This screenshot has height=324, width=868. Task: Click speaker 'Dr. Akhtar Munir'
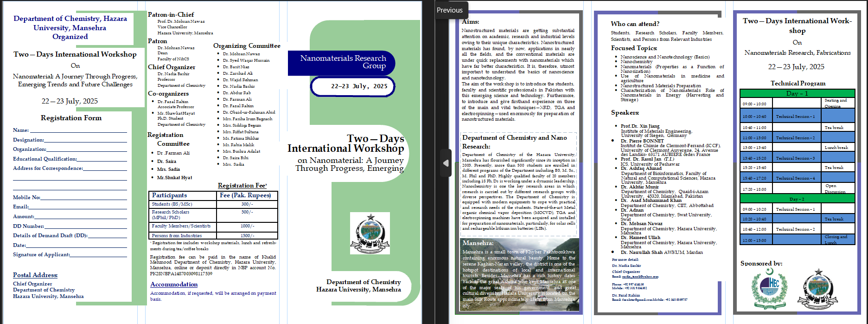pos(639,187)
